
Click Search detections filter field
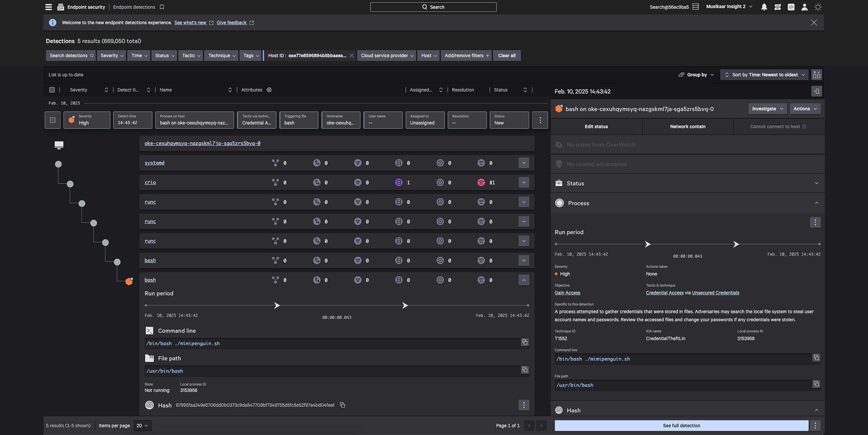[71, 55]
